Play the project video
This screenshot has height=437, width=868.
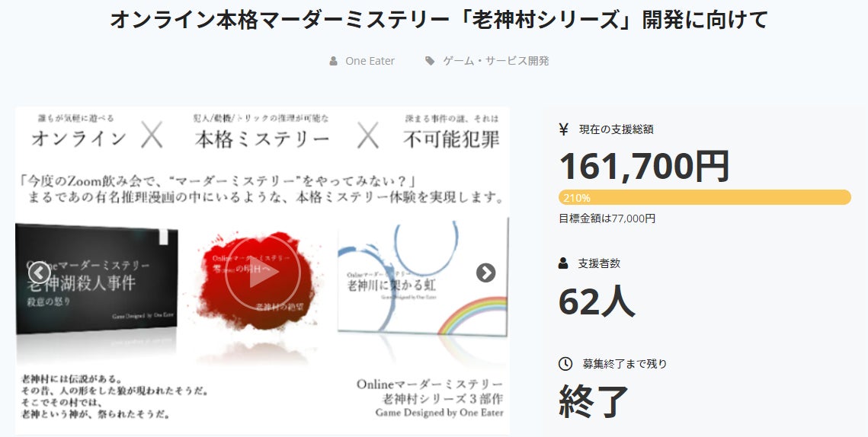coord(263,273)
